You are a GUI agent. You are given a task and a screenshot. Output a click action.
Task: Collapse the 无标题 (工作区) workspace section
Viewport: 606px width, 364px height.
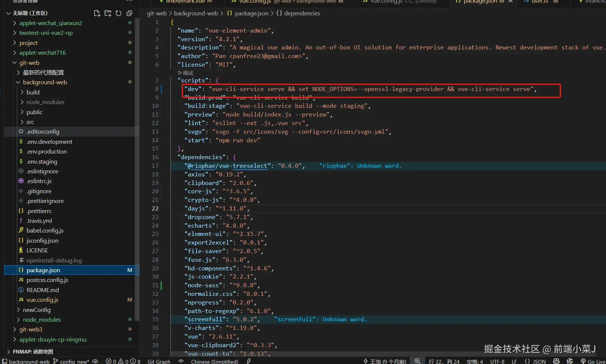click(x=30, y=13)
